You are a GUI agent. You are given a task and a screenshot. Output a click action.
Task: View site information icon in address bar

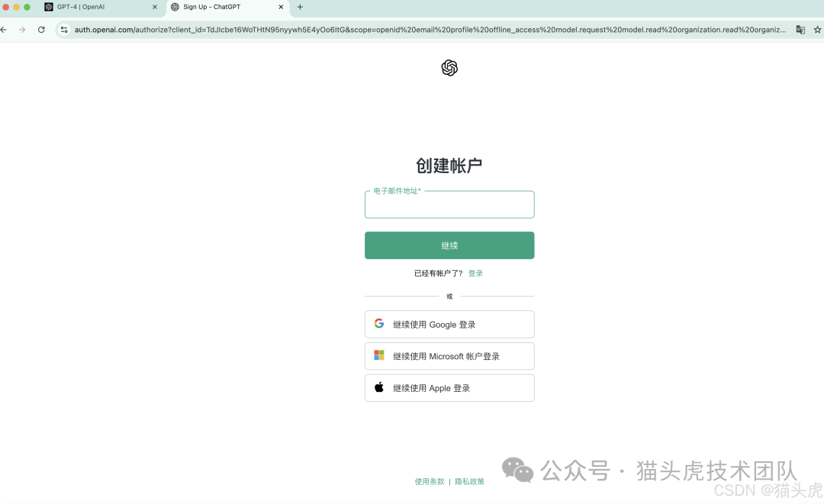pyautogui.click(x=64, y=30)
